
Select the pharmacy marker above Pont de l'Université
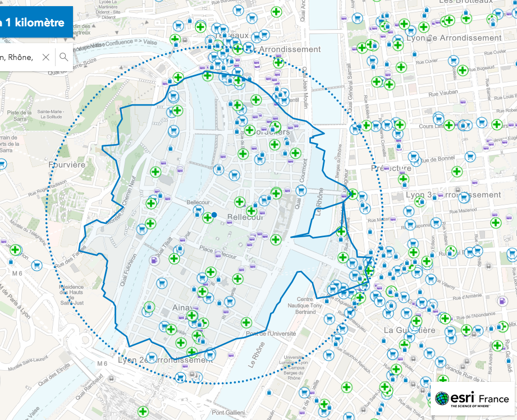pyautogui.click(x=246, y=322)
